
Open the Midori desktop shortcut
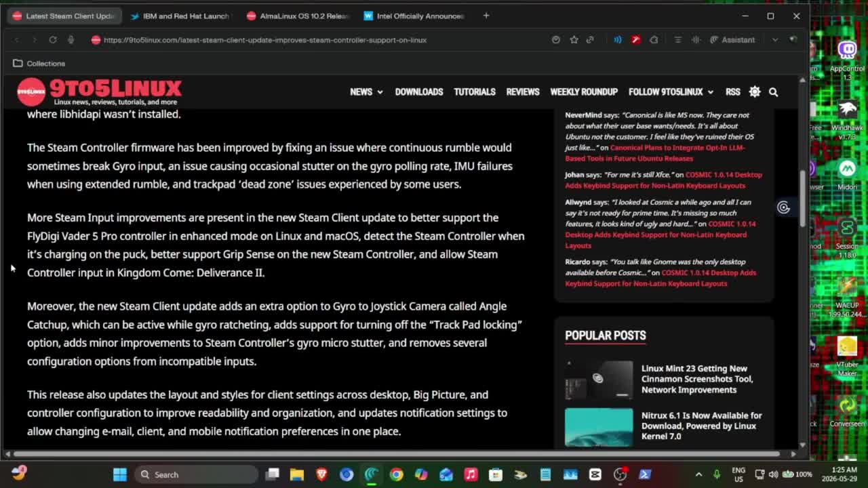coord(847,175)
